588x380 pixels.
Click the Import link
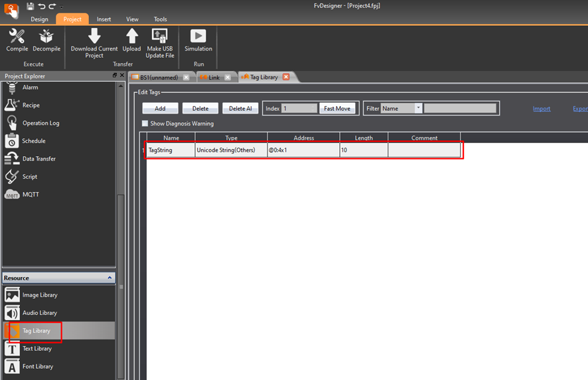pyautogui.click(x=542, y=108)
